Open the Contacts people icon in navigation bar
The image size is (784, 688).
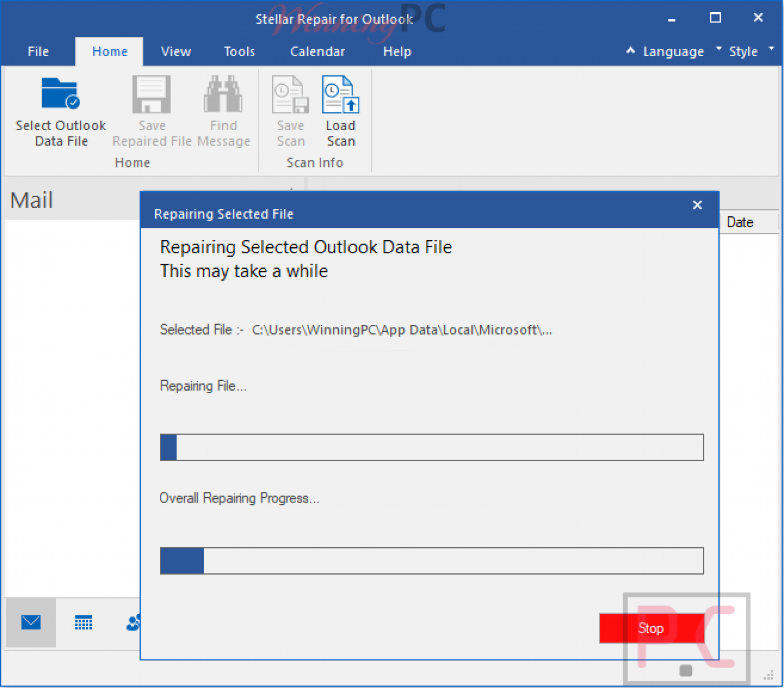coord(134,623)
